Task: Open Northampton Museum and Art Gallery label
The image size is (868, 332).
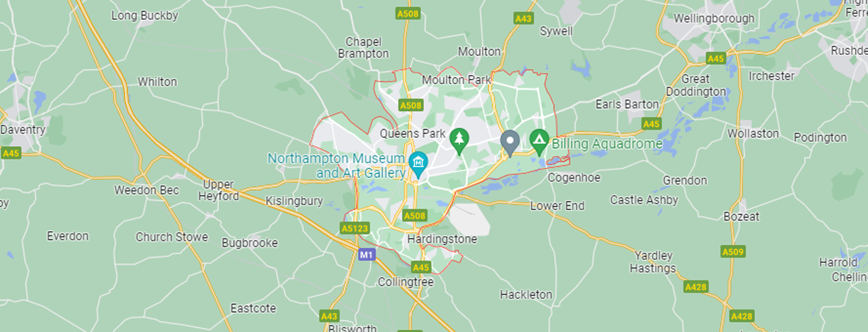Action: (337, 166)
